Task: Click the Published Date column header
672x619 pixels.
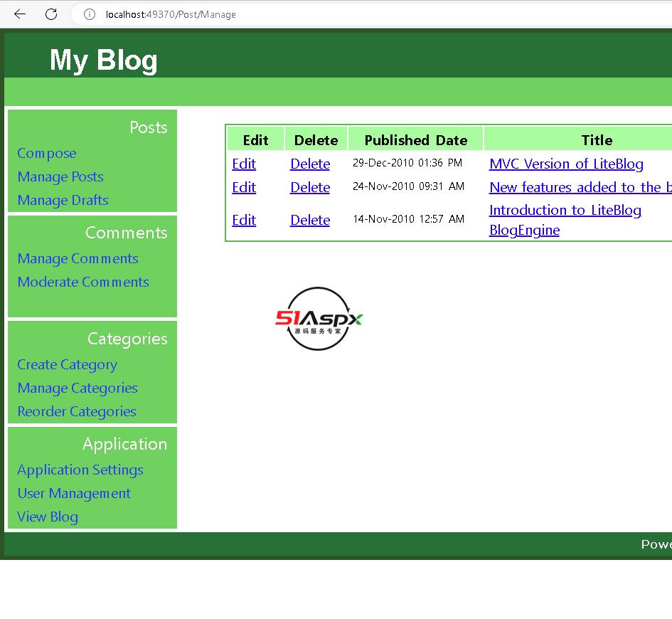Action: click(x=416, y=140)
